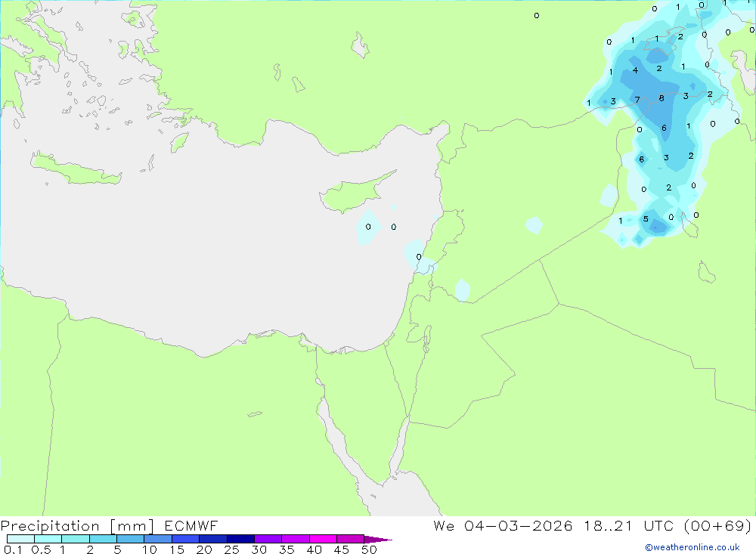
Task: Click the '5' precipitation value on map
Action: pyautogui.click(x=646, y=219)
